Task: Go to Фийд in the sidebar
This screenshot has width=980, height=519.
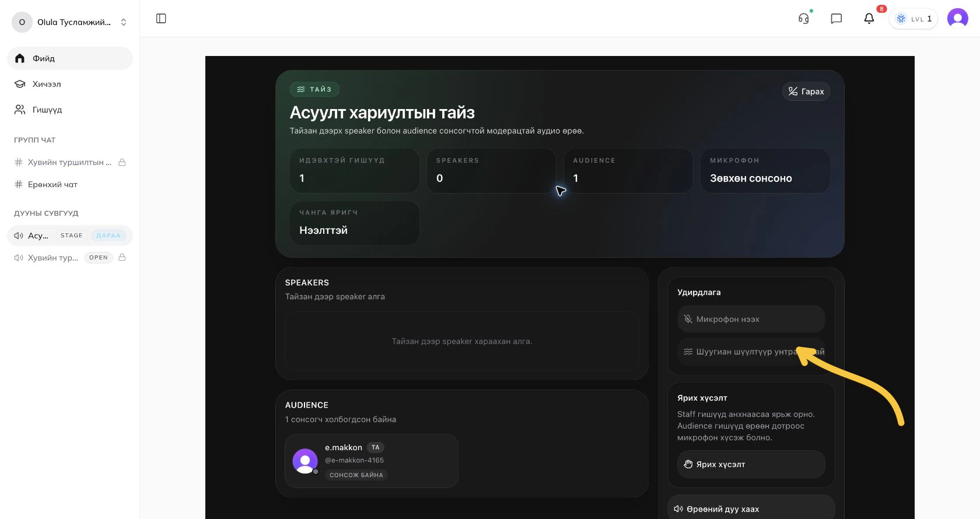Action: [70, 58]
